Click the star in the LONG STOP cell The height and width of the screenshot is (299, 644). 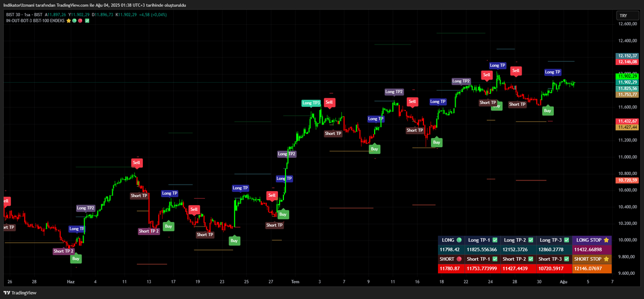[606, 240]
